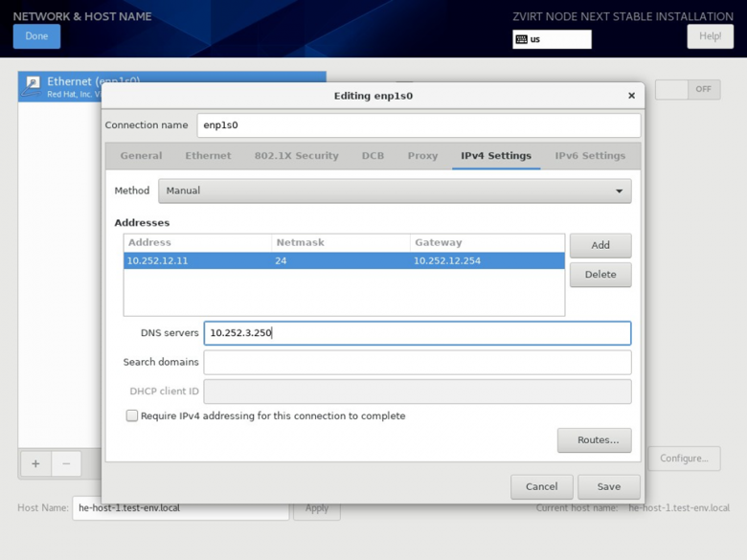This screenshot has width=747, height=560.
Task: Delete the selected address row
Action: tap(600, 275)
